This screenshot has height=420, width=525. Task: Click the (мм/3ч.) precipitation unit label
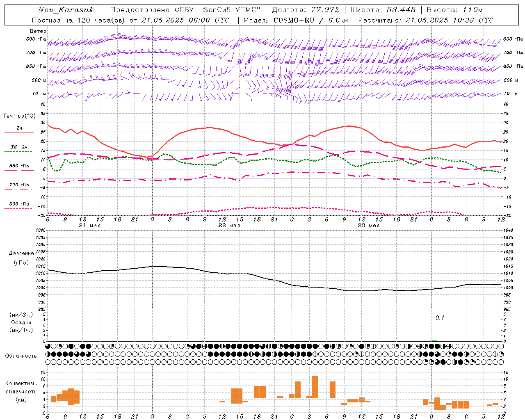[21, 315]
